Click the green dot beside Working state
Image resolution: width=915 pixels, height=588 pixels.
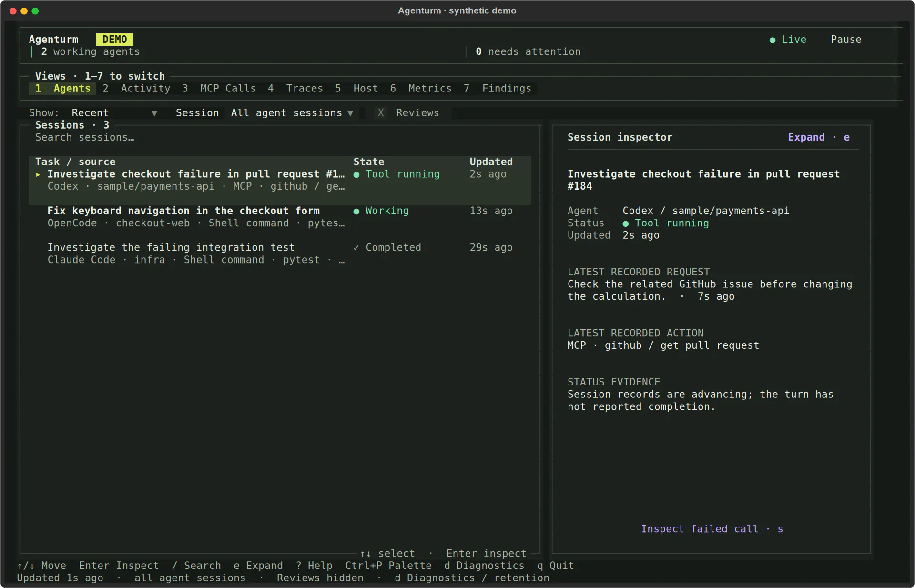point(356,211)
